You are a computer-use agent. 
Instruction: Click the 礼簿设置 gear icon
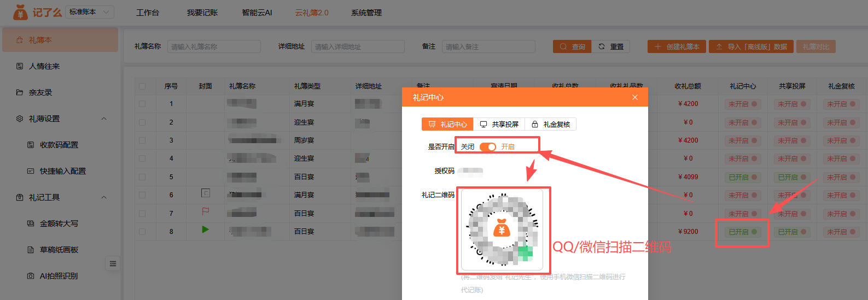20,119
